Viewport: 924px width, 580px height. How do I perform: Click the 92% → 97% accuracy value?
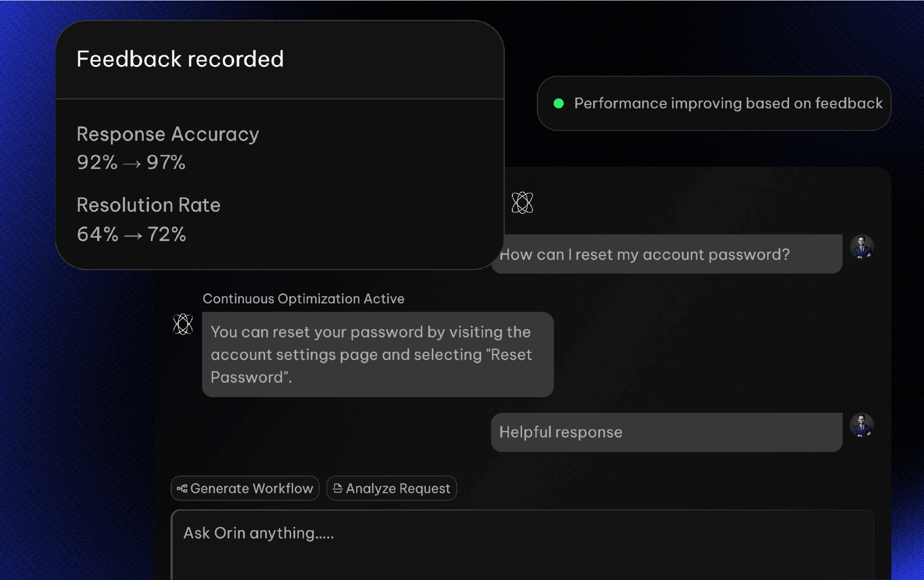131,163
